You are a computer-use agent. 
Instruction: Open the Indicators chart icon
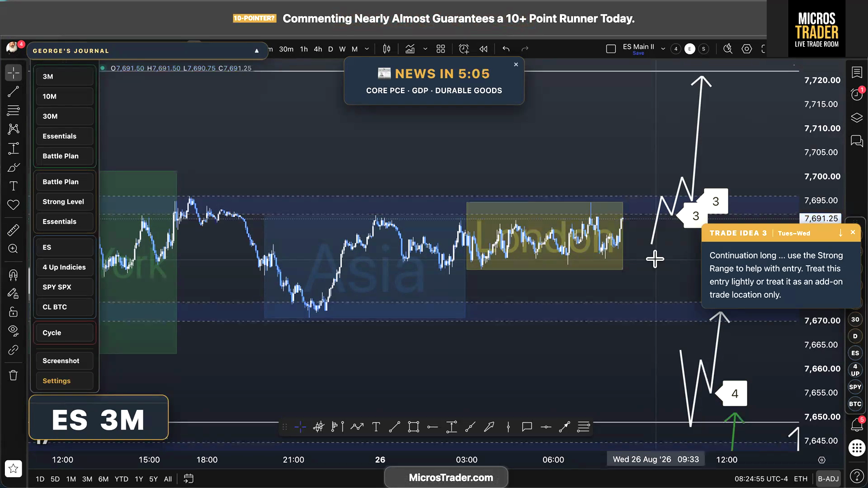coord(410,49)
